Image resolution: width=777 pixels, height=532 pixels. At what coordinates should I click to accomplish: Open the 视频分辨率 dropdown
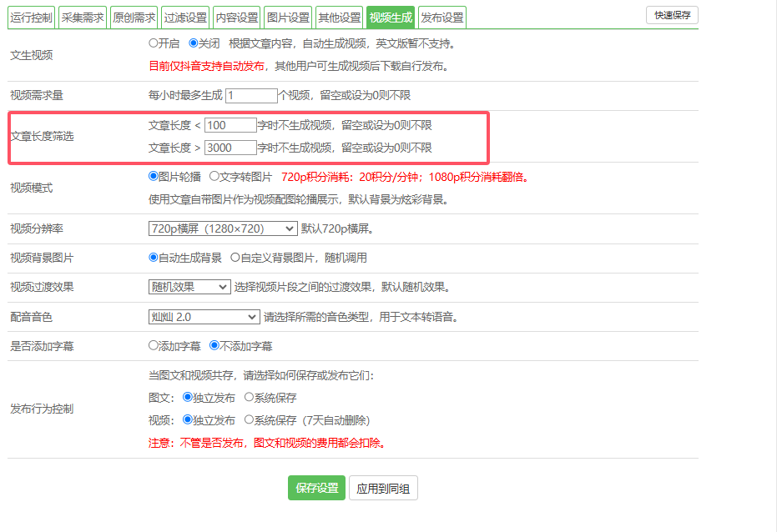222,228
